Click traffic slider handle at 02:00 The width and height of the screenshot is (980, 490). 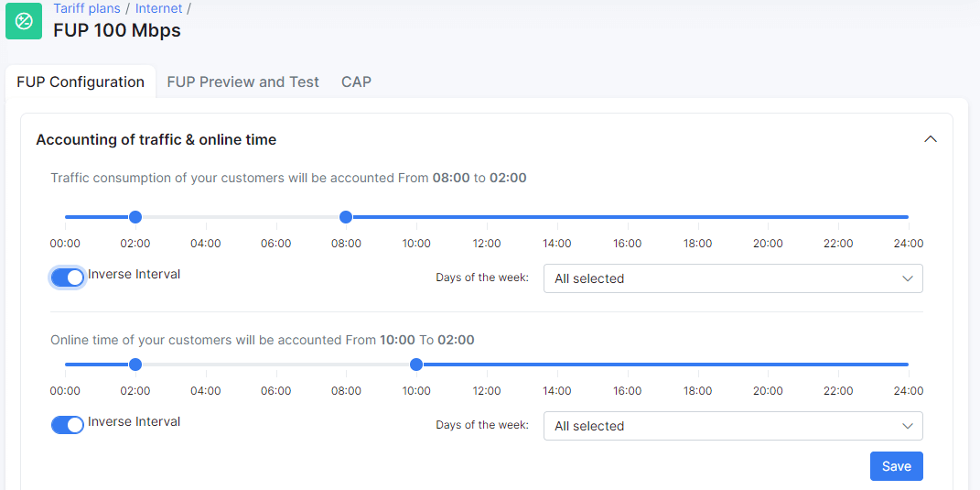(135, 217)
